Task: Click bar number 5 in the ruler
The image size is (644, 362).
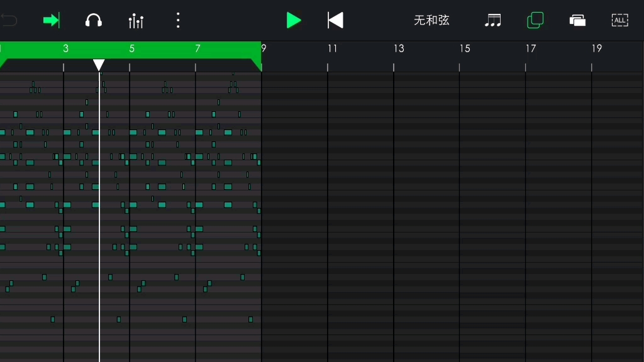Action: (x=132, y=48)
